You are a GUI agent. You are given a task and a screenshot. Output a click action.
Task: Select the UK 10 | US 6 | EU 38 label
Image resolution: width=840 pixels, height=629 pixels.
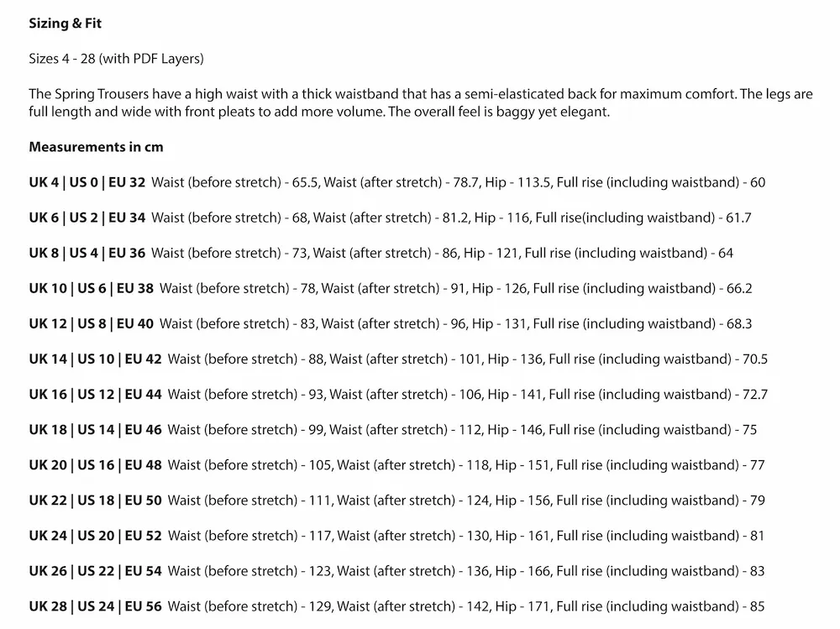click(x=91, y=288)
